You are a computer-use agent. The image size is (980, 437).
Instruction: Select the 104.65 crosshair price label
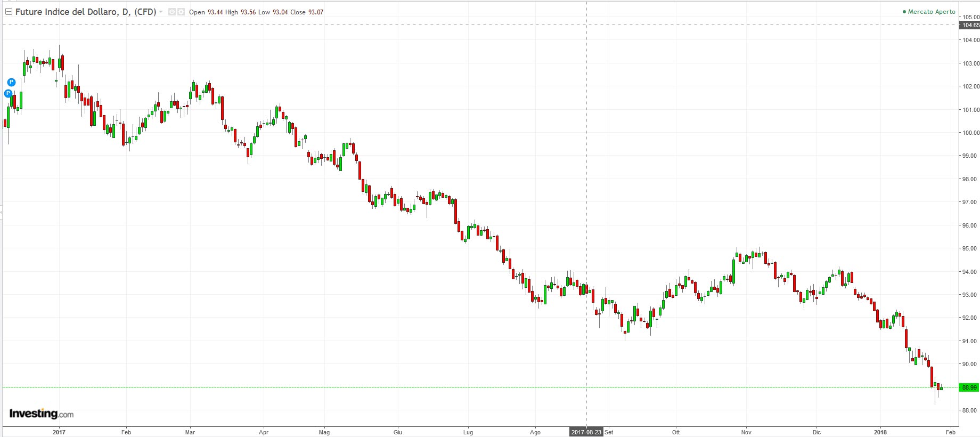970,25
